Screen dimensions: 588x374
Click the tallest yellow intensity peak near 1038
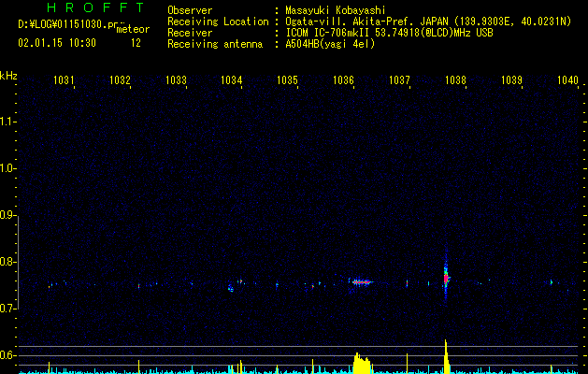(x=446, y=357)
